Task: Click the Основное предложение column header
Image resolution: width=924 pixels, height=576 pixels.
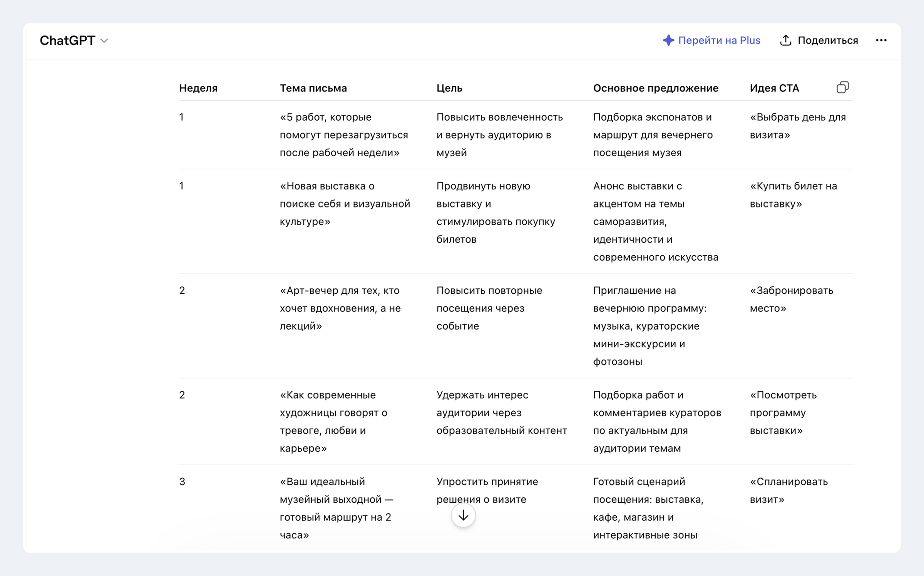Action: click(x=656, y=88)
